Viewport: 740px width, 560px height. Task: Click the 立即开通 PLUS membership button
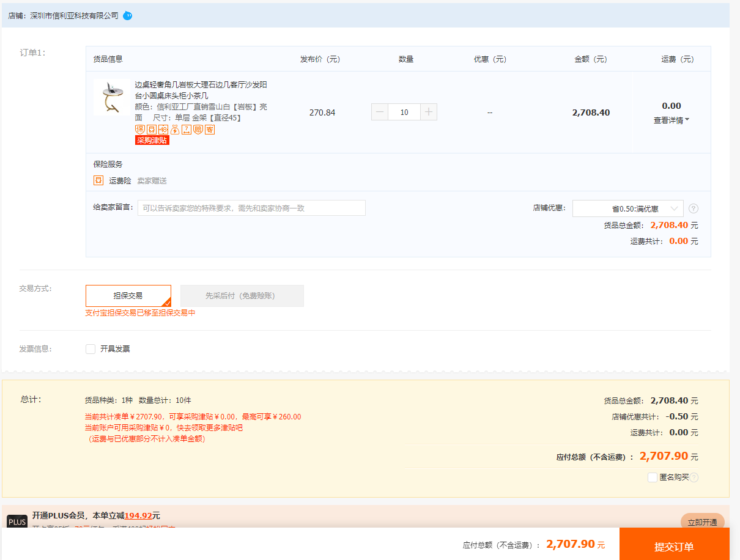pos(702,522)
